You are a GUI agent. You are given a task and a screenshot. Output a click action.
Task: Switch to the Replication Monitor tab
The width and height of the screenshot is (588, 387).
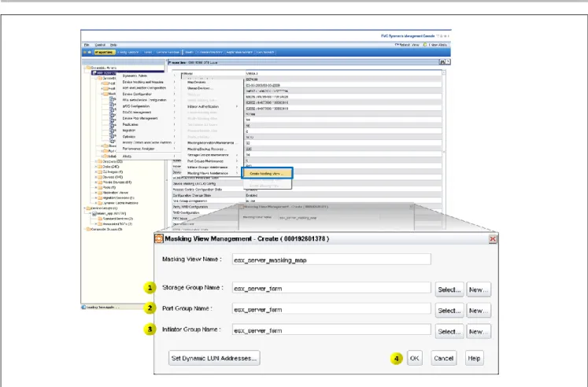(239, 53)
